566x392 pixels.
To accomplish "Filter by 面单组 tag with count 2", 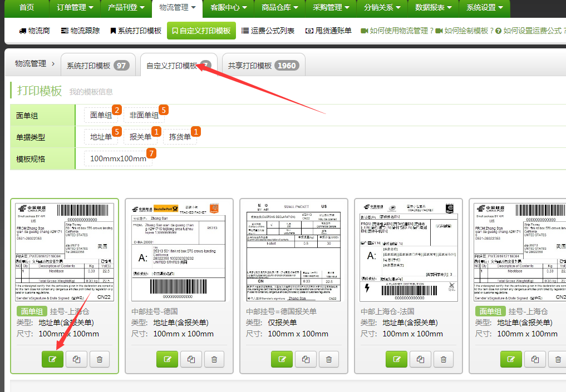I will (101, 115).
